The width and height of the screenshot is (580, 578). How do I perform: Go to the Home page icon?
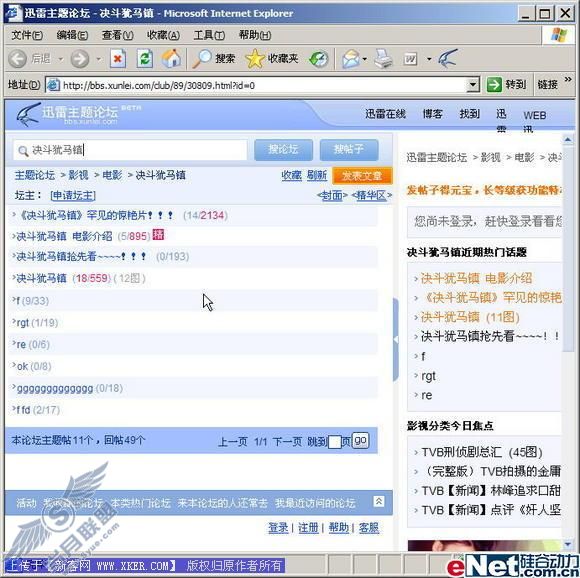pos(171,58)
